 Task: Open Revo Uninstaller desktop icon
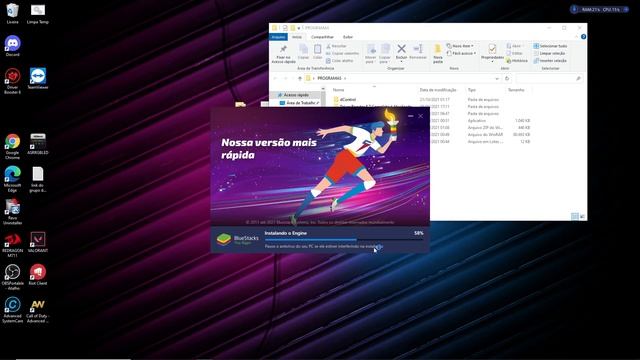pos(13,212)
